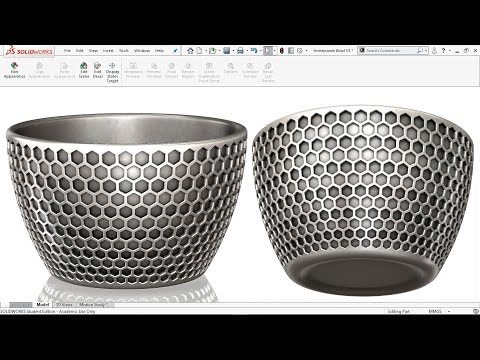The image size is (480, 360).
Task: Expand the Help dropdown arrow
Action: [x=450, y=51]
